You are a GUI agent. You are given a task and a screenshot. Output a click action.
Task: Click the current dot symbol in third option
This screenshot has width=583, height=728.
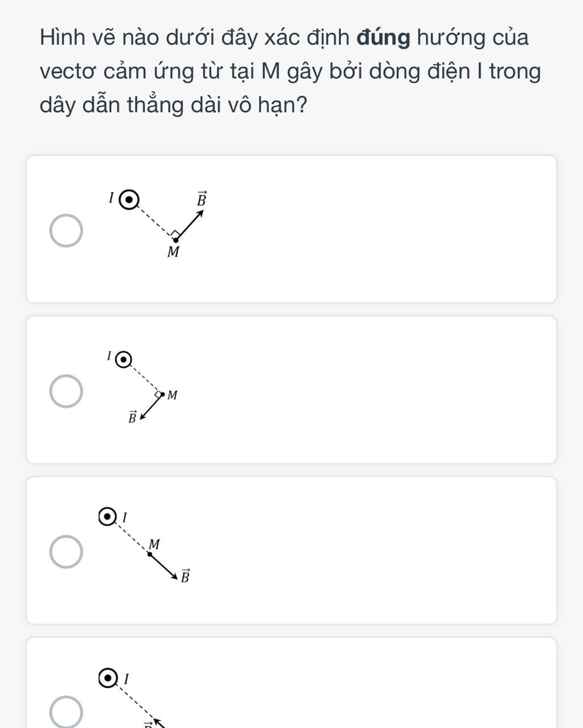click(x=107, y=517)
